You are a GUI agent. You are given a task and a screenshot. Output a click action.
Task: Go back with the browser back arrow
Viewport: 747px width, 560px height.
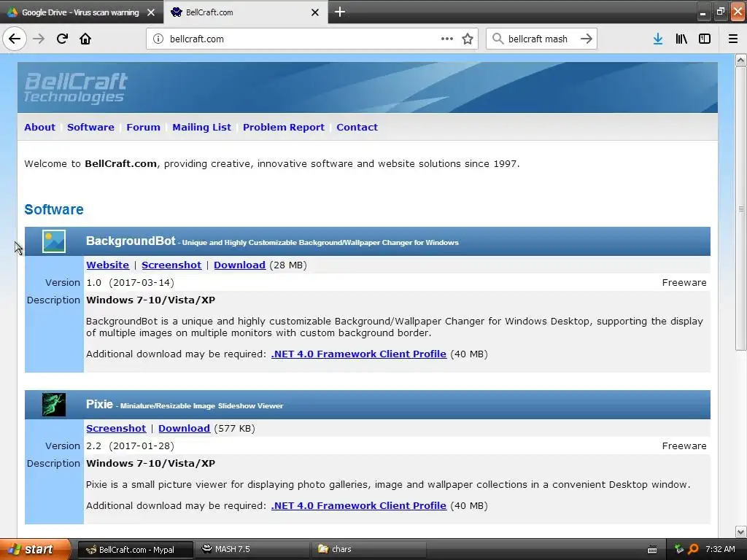pyautogui.click(x=15, y=39)
